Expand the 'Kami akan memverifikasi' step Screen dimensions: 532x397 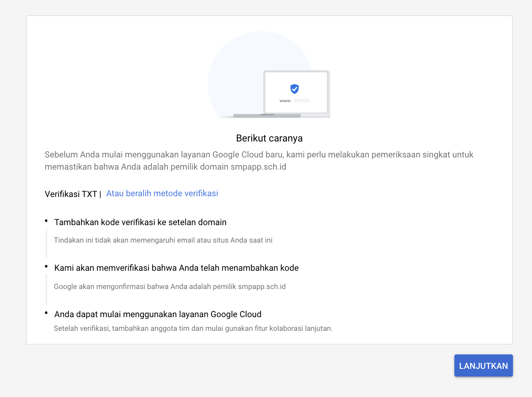176,268
